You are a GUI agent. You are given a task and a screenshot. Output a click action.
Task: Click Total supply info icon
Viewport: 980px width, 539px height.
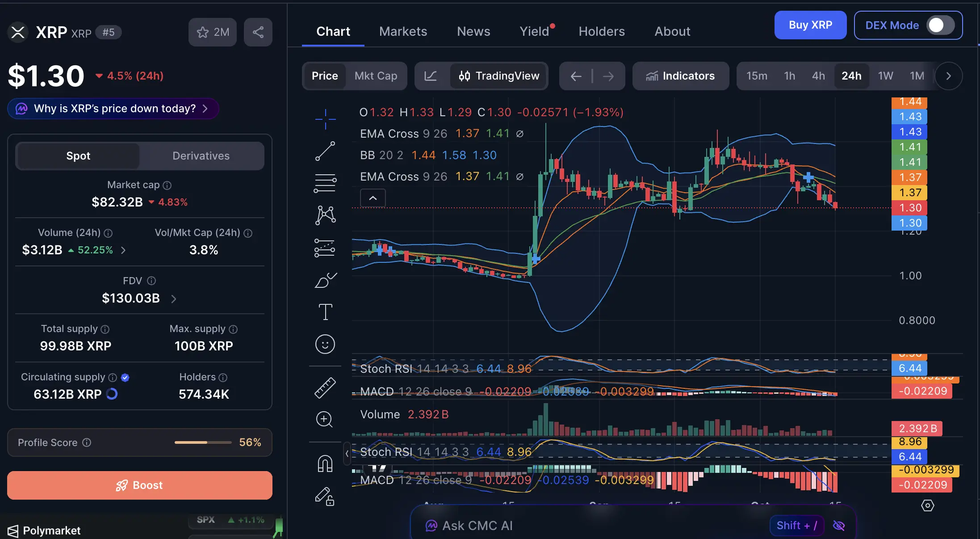pos(105,329)
